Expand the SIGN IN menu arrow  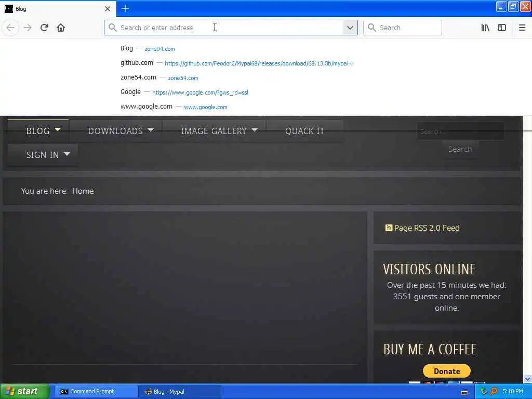pos(67,154)
